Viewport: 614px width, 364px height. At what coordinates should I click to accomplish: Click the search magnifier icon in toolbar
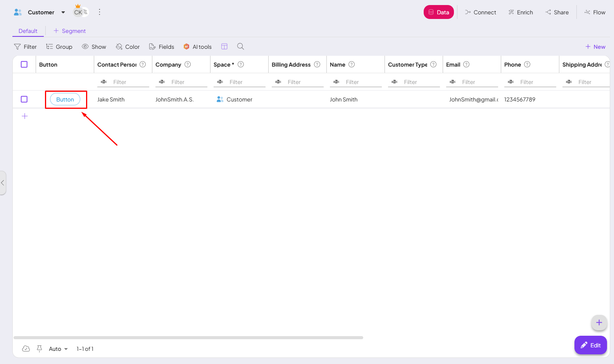240,46
